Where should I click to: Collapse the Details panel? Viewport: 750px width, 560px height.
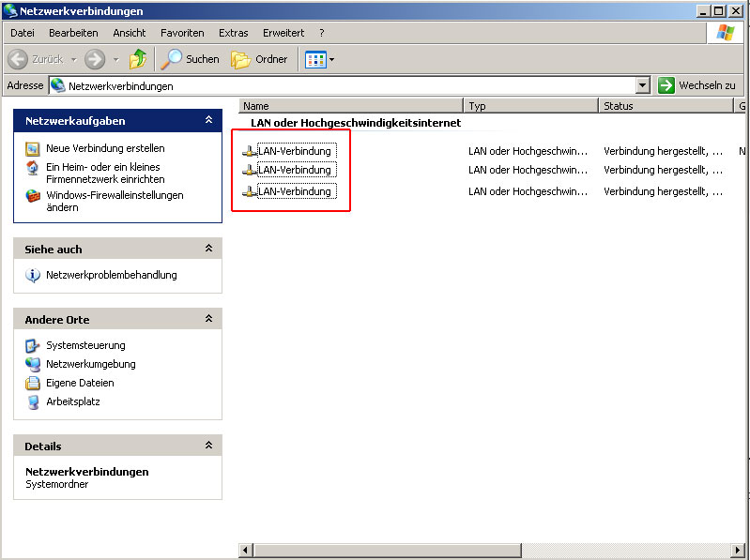(x=209, y=445)
